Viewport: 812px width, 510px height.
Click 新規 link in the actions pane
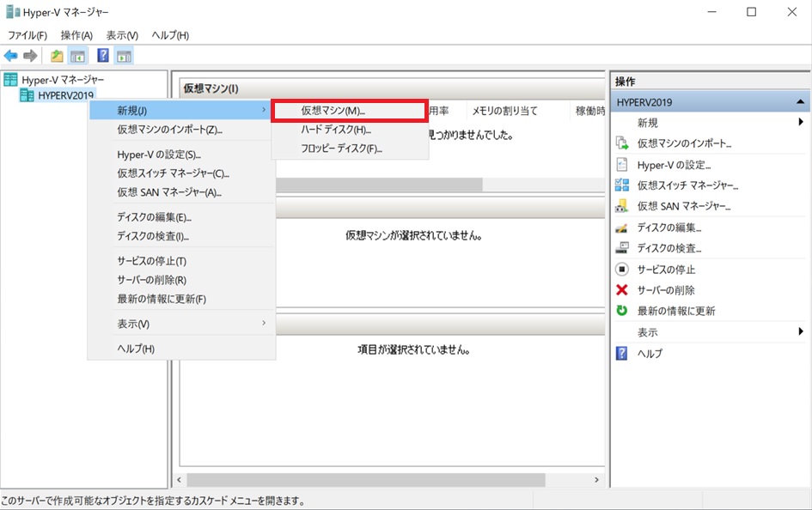pos(647,123)
